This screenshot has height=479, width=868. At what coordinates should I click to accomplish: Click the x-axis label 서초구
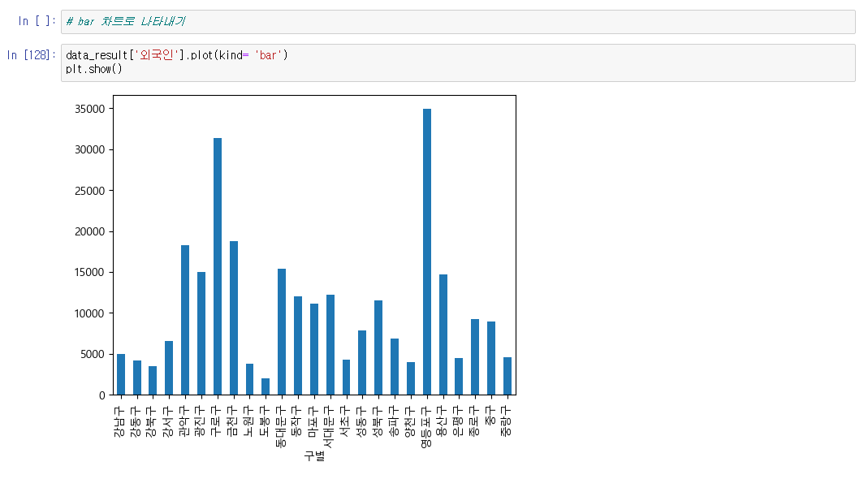(x=345, y=422)
